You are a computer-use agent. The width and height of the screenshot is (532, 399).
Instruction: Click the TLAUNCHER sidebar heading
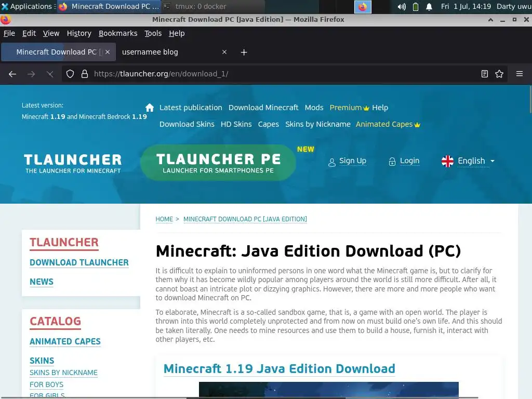click(x=64, y=242)
